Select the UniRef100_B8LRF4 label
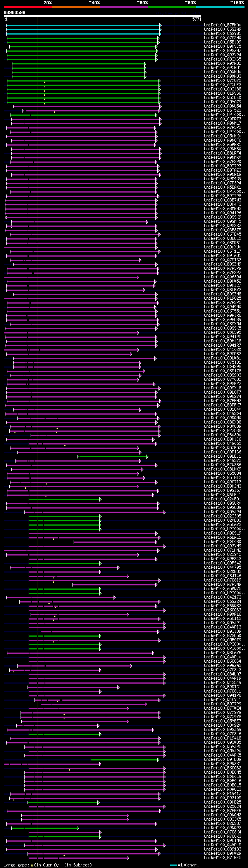The width and height of the screenshot is (248, 868). (x=222, y=153)
